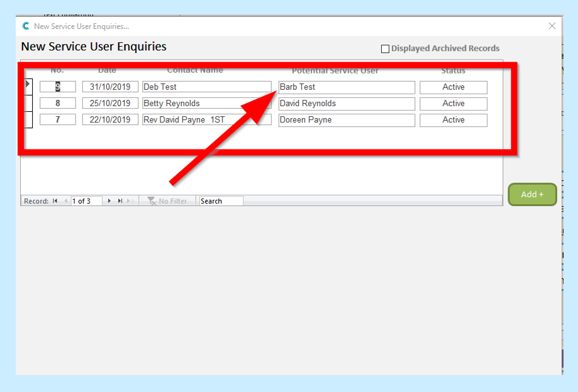This screenshot has height=392, width=578.
Task: Select row marker for enquiry 9
Action: point(28,84)
